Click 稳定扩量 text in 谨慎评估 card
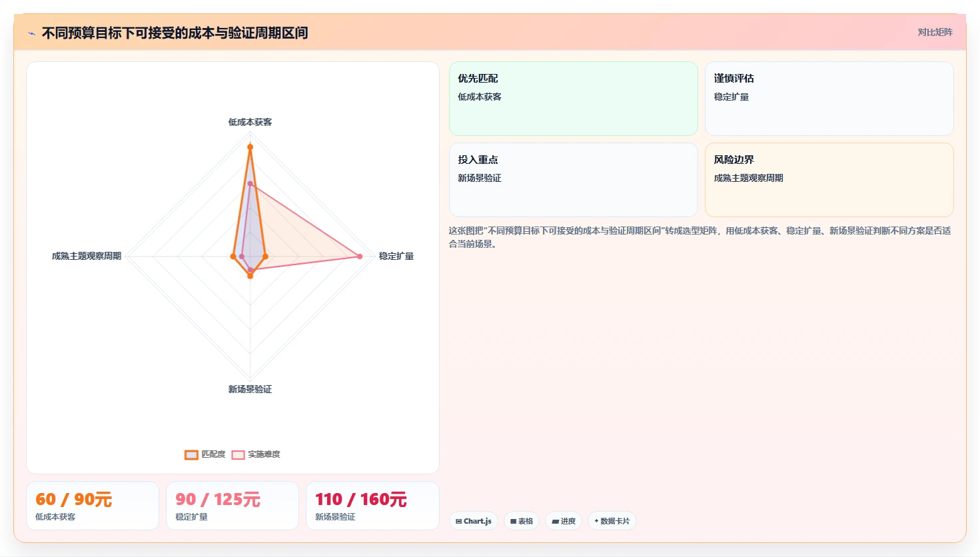 coord(732,97)
